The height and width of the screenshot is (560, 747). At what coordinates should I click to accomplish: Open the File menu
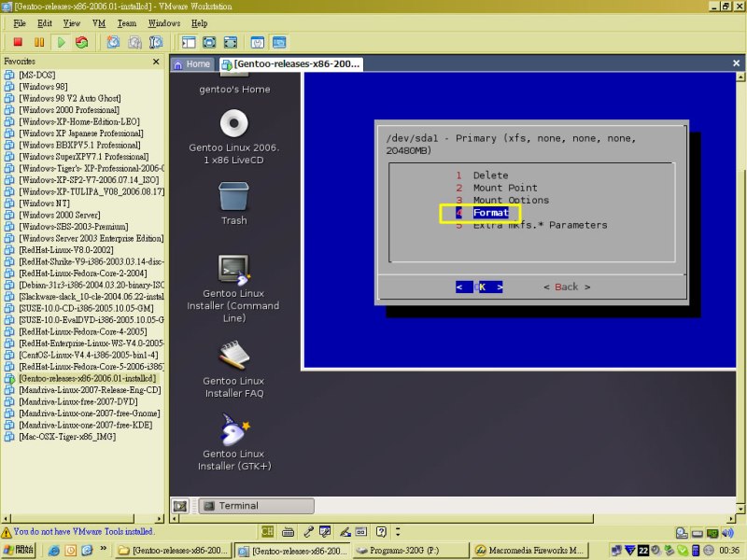coord(20,23)
